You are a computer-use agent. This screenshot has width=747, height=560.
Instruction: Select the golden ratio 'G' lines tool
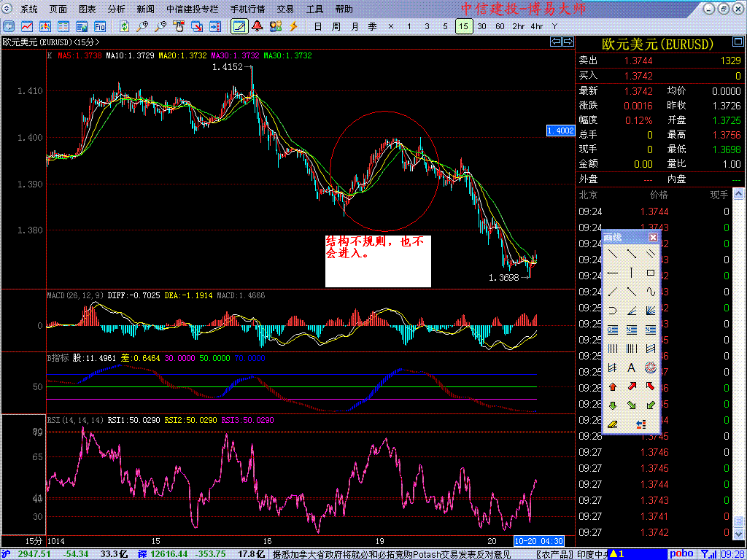(x=613, y=330)
